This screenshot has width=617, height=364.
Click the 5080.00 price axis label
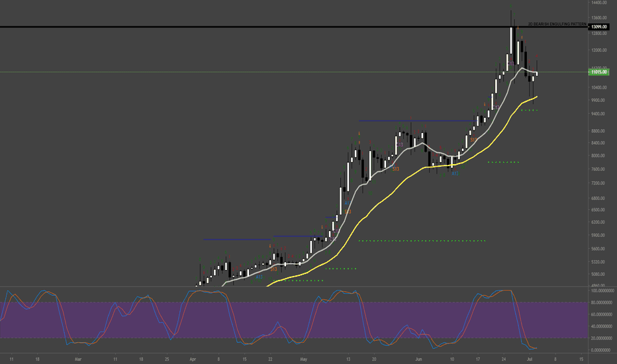coord(598,274)
